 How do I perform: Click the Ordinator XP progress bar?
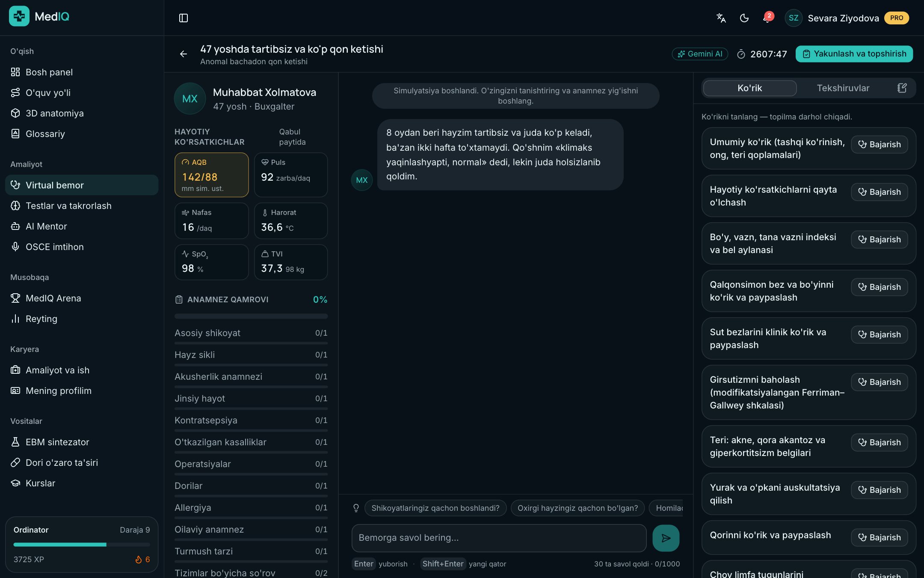82,545
